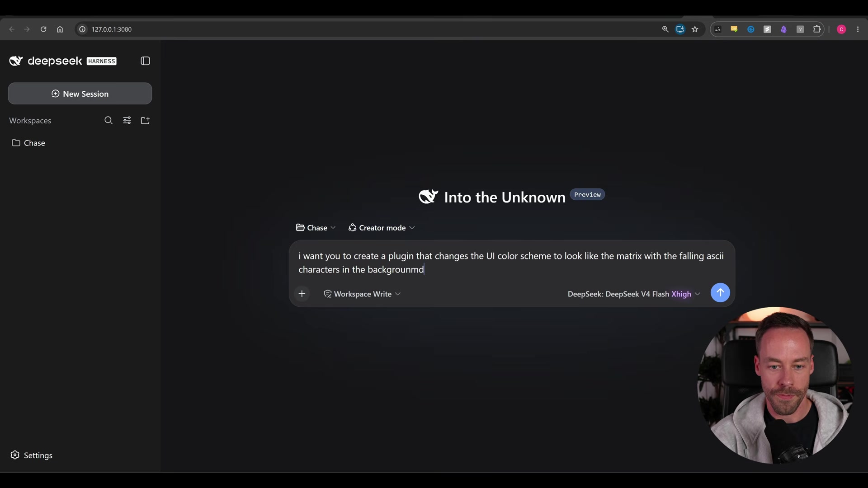
Task: Go back in the browser
Action: (x=12, y=29)
